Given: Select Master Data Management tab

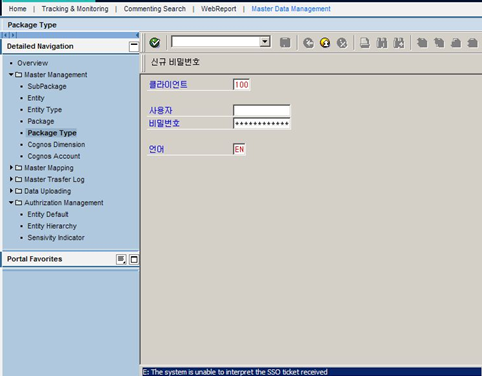Looking at the screenshot, I should click(291, 9).
